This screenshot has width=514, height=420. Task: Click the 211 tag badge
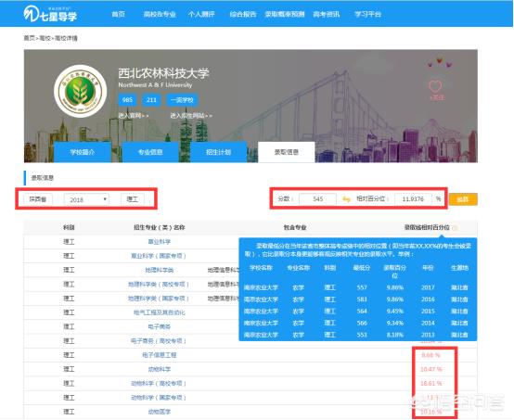151,99
